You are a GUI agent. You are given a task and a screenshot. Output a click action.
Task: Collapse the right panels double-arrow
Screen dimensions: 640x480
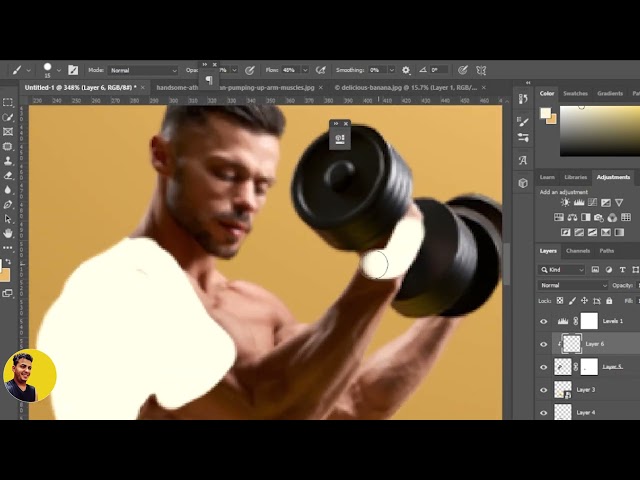528,83
